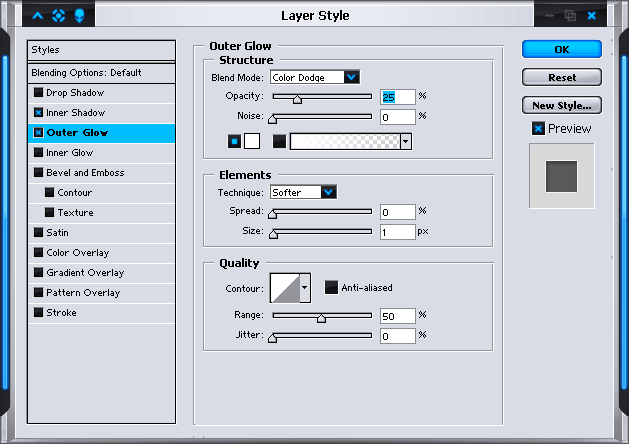629x444 pixels.
Task: Enable the Pattern Overlay checkbox
Action: (x=39, y=292)
